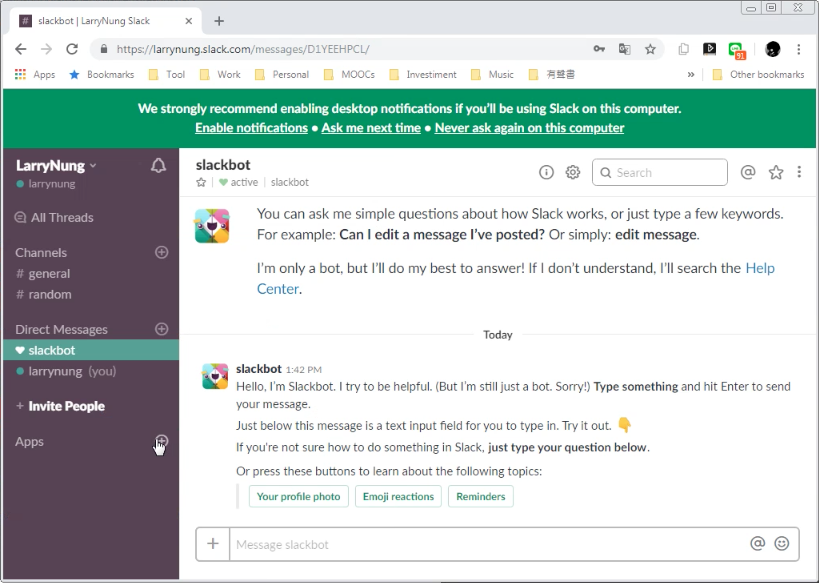Star the slackbot conversation below its title
Screen dimensions: 819x583
pos(201,182)
